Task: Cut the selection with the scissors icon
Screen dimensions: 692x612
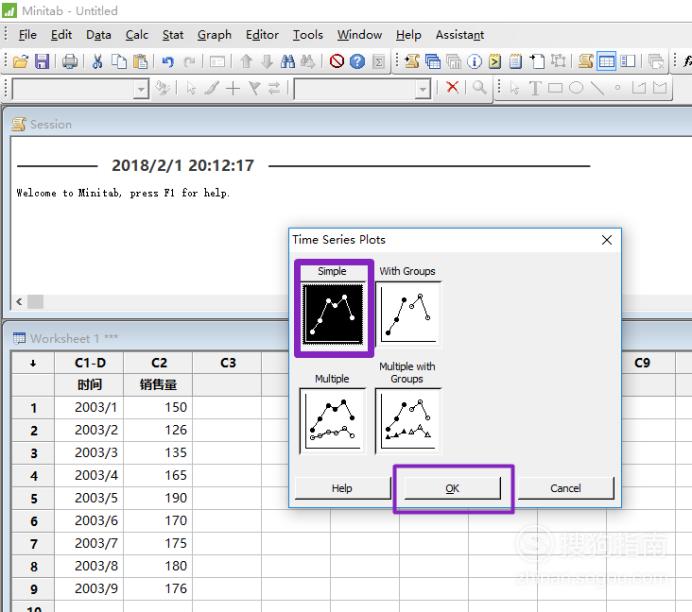Action: pos(98,61)
